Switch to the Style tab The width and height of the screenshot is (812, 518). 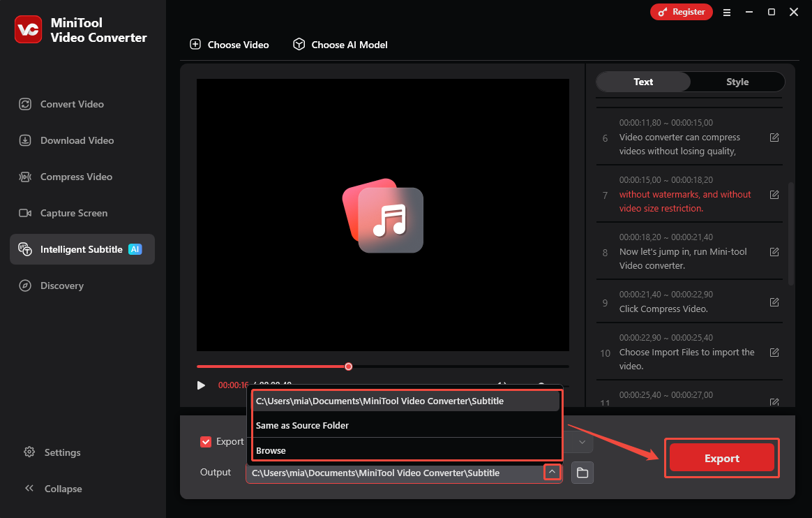pos(737,82)
